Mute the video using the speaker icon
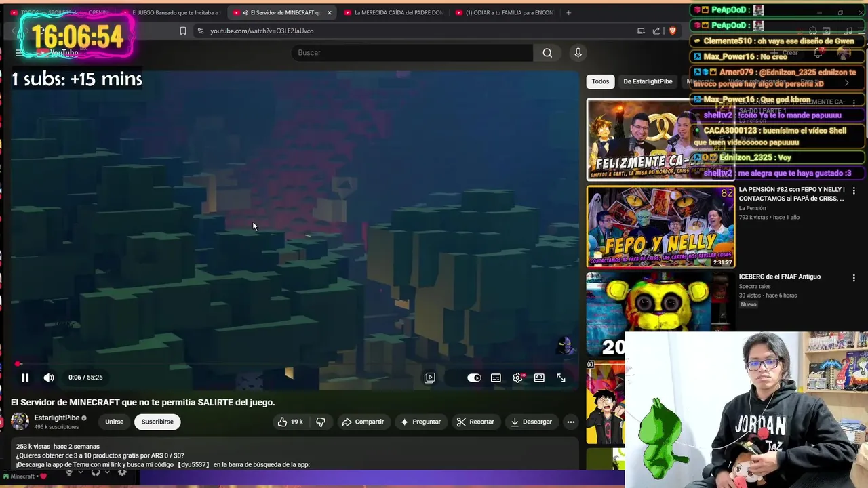This screenshot has width=868, height=488. click(49, 378)
